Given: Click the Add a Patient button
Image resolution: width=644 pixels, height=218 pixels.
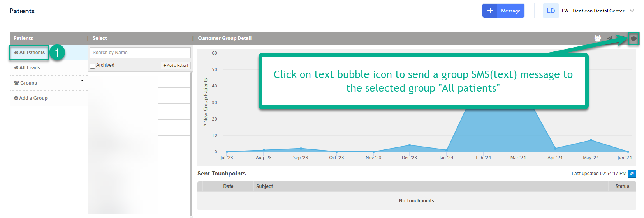Looking at the screenshot, I should (x=176, y=66).
